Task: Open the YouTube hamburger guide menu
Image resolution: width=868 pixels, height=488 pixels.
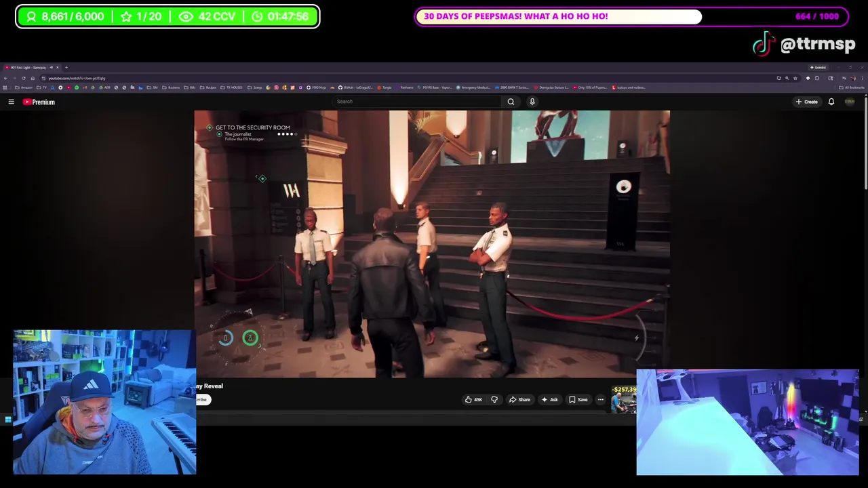Action: click(x=11, y=102)
